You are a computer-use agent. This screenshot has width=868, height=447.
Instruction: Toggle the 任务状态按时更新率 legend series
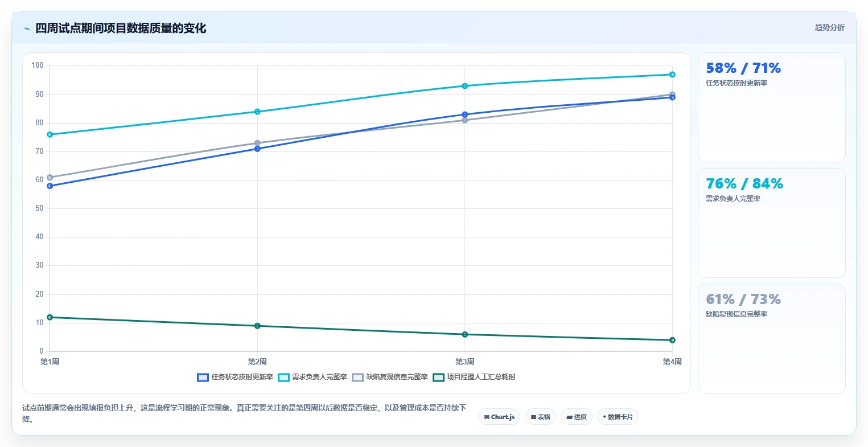pos(235,377)
